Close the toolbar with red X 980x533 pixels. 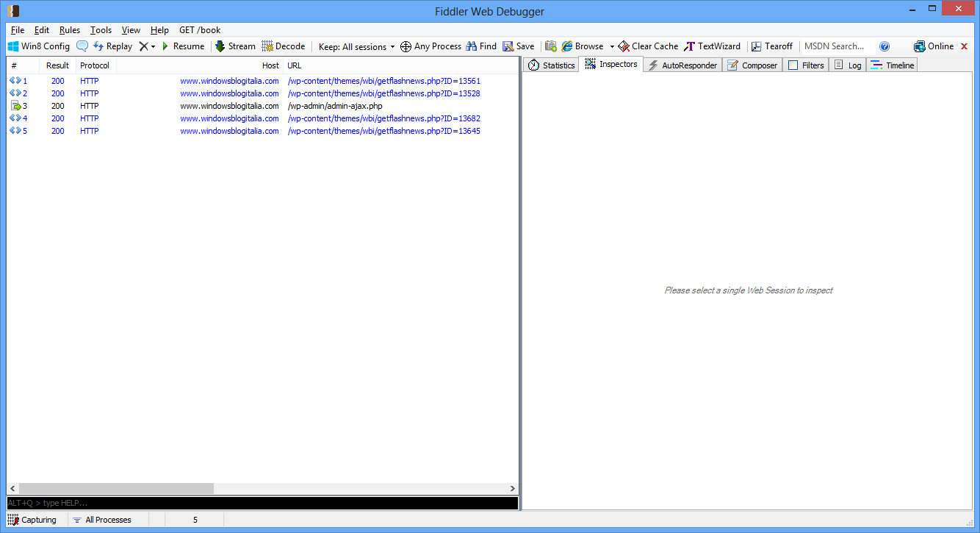[x=965, y=46]
